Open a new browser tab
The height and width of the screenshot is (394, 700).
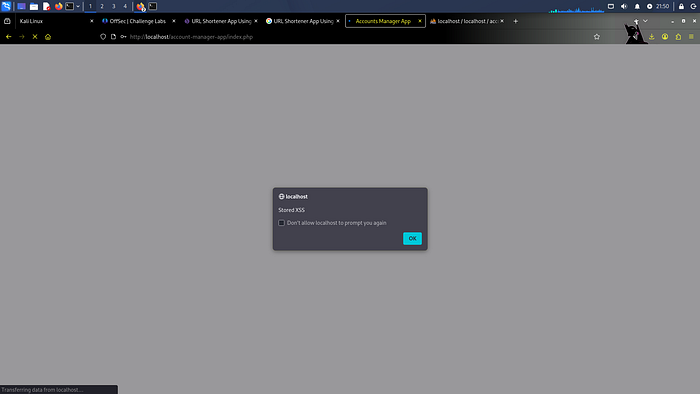[x=516, y=21]
